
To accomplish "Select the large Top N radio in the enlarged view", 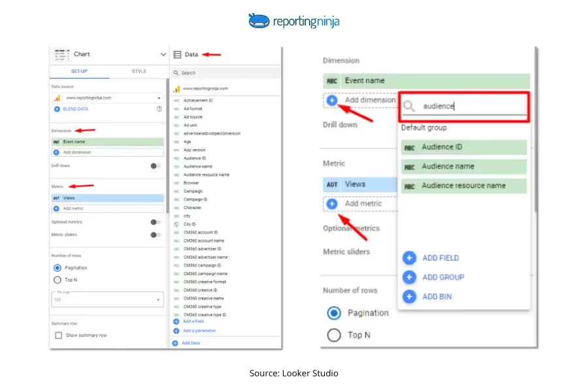I will click(334, 335).
